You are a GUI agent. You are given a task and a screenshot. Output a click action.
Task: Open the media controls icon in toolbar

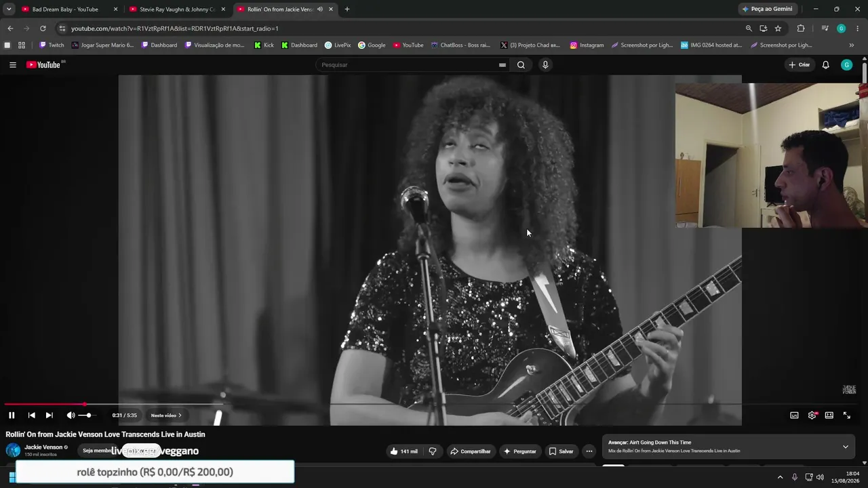click(825, 28)
